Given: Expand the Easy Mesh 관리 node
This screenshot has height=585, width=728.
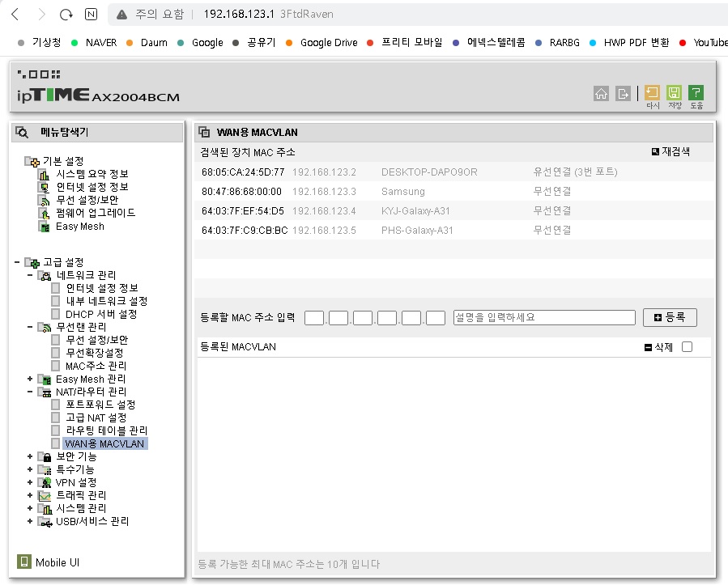Looking at the screenshot, I should (30, 379).
